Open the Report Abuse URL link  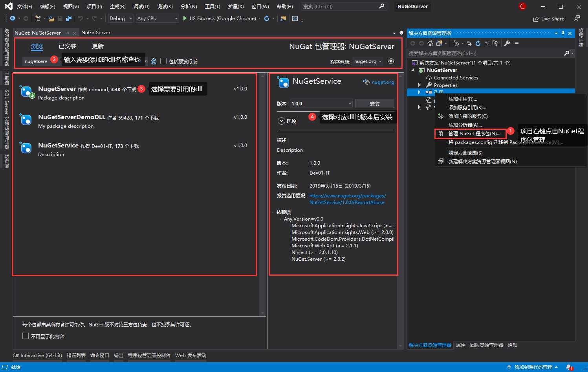click(x=348, y=199)
